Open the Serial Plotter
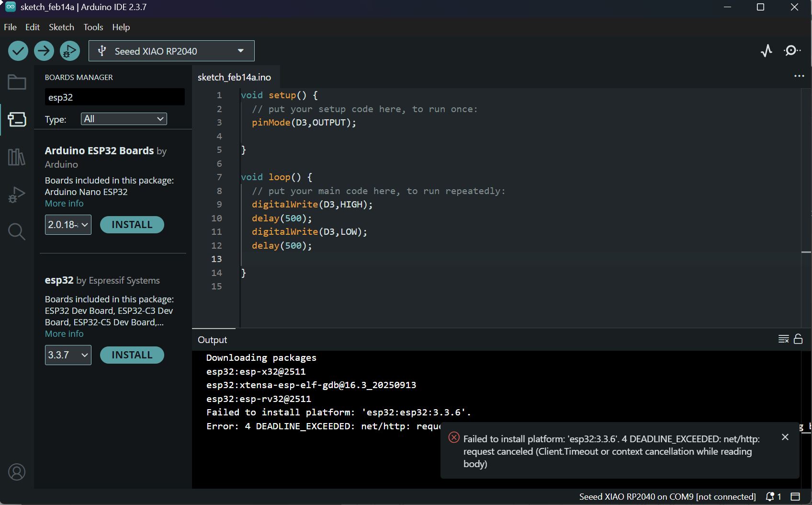Viewport: 812px width, 505px height. [x=767, y=51]
